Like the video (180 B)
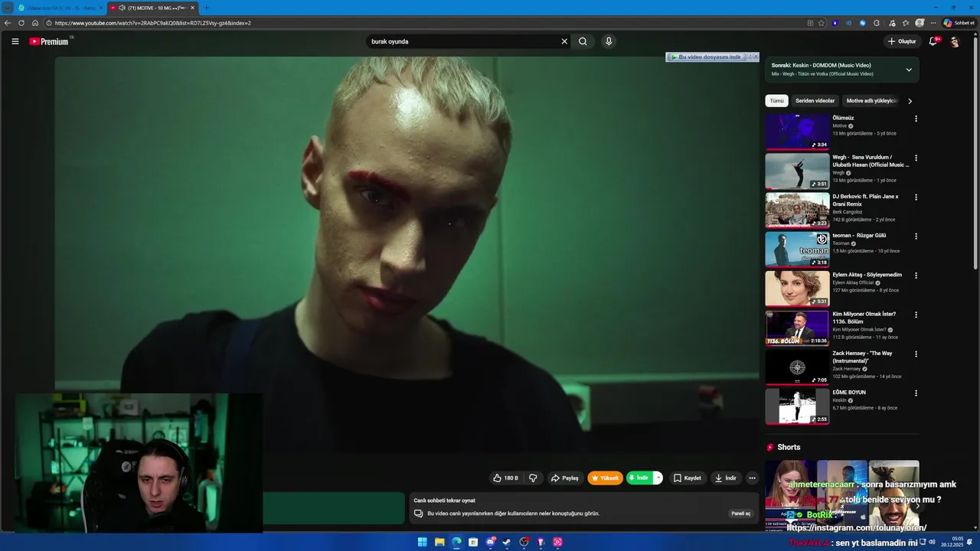 (505, 478)
